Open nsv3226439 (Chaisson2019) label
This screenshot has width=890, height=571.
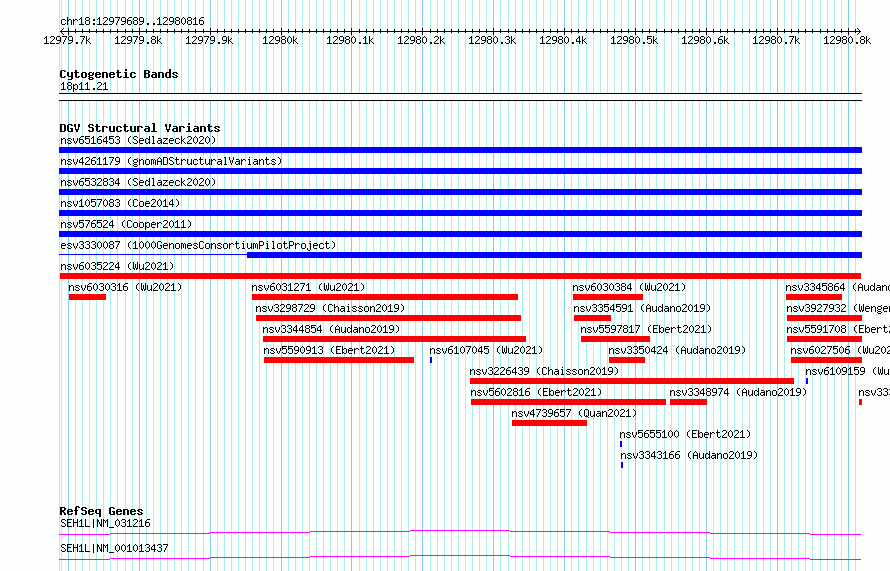point(544,371)
